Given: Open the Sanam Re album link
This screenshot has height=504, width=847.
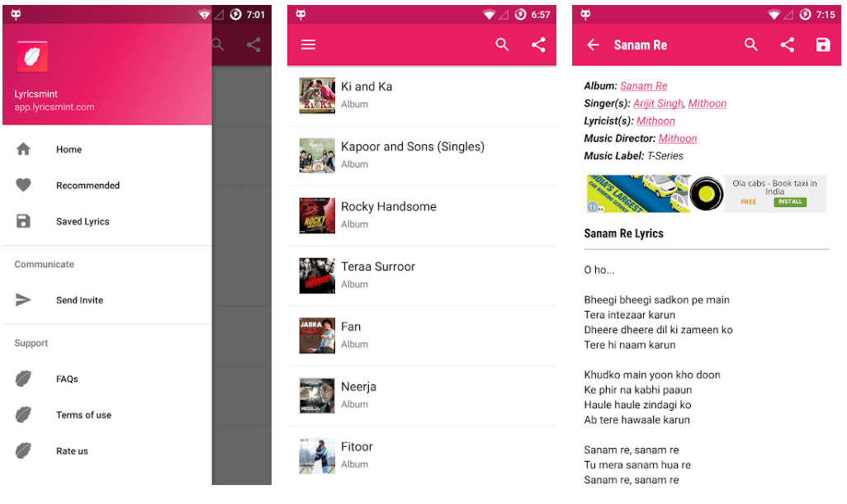Looking at the screenshot, I should pos(643,87).
